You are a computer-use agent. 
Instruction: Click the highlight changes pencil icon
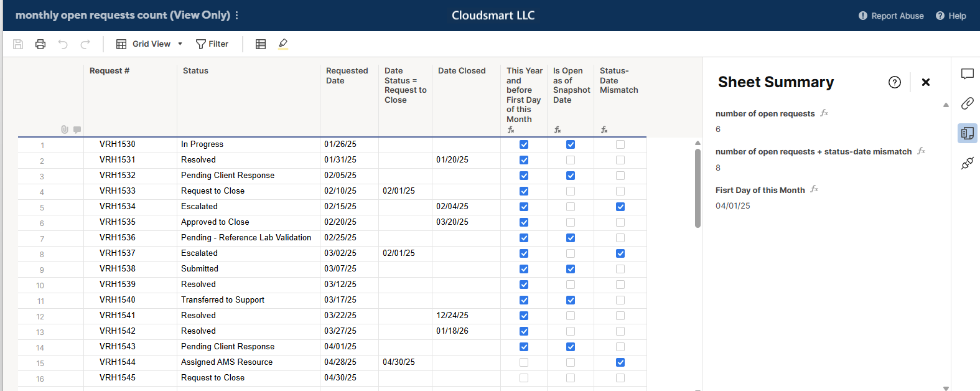coord(283,44)
